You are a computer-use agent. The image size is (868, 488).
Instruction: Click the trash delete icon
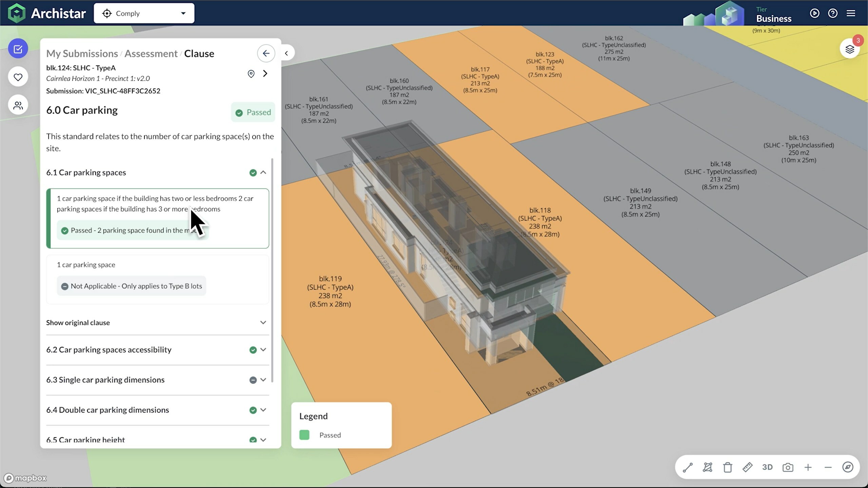(x=727, y=467)
